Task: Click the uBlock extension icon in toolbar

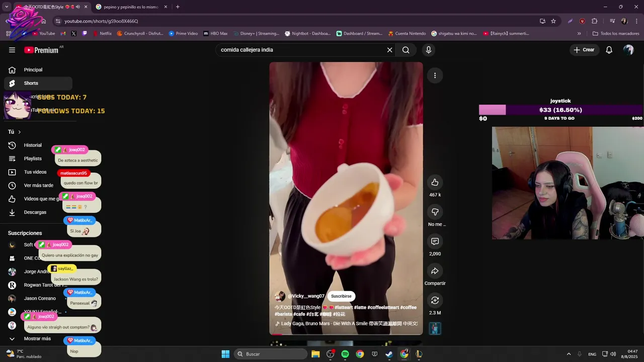Action: click(x=582, y=21)
